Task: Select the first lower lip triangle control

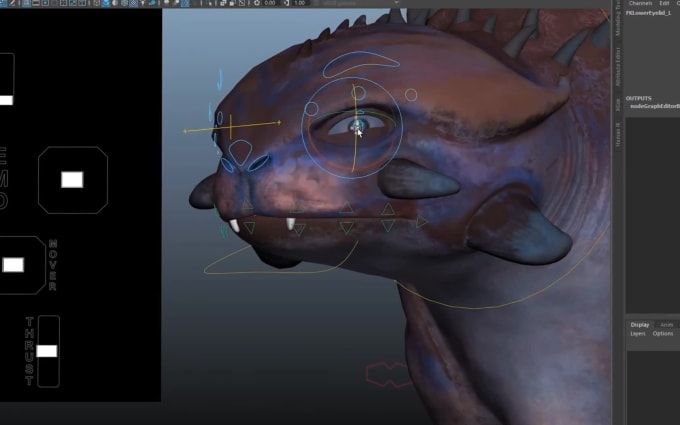Action: coord(249,227)
